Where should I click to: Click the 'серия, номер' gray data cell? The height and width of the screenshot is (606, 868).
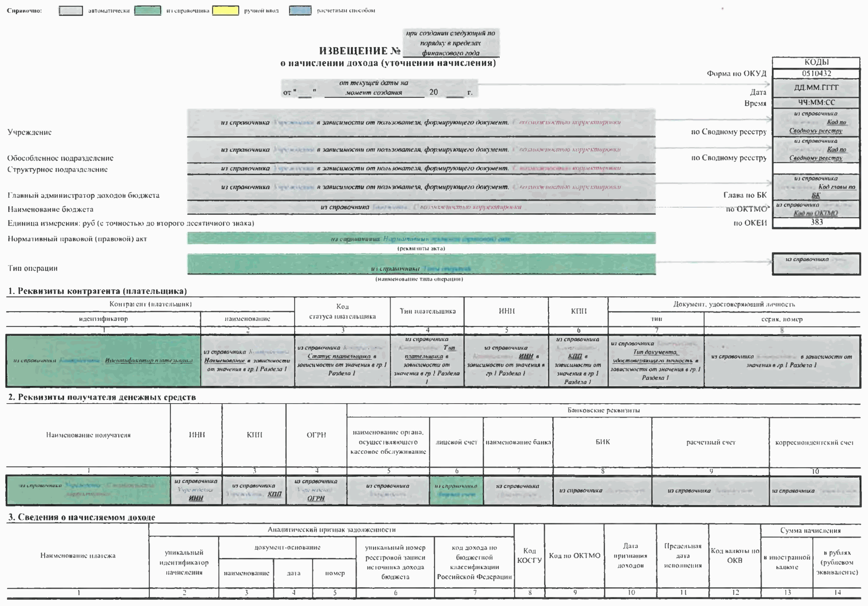pyautogui.click(x=782, y=361)
